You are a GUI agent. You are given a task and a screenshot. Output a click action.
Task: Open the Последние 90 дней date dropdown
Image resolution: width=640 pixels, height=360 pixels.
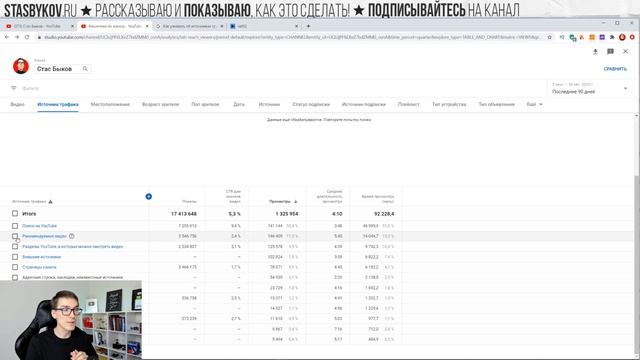pyautogui.click(x=589, y=89)
